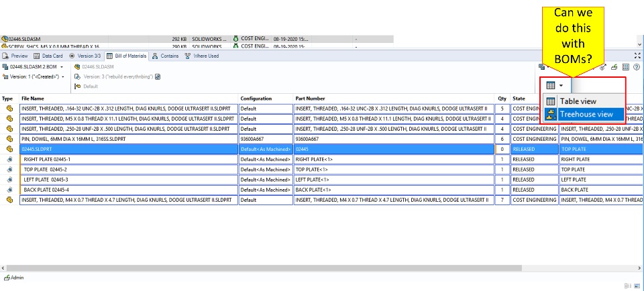The height and width of the screenshot is (291, 644).
Task: Select the Bill of Materials tab
Action: (127, 56)
